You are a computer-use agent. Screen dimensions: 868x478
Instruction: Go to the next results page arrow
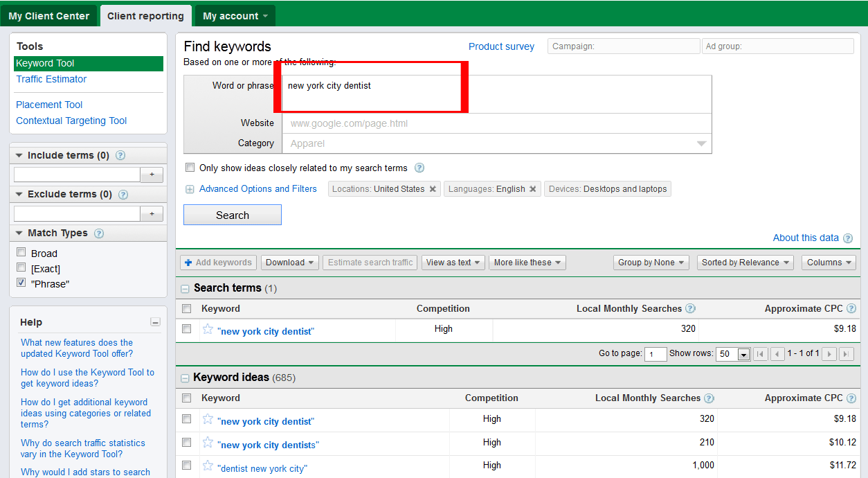click(829, 354)
